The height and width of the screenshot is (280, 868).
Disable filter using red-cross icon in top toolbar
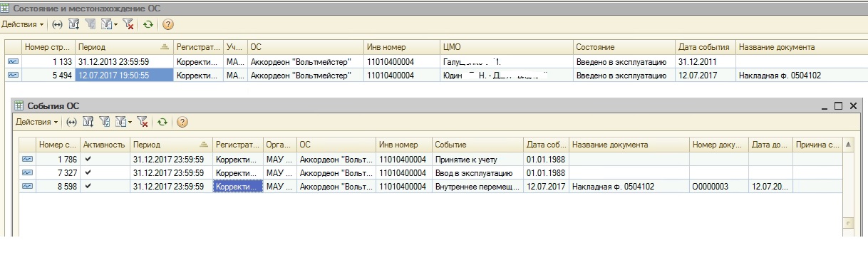[x=128, y=24]
